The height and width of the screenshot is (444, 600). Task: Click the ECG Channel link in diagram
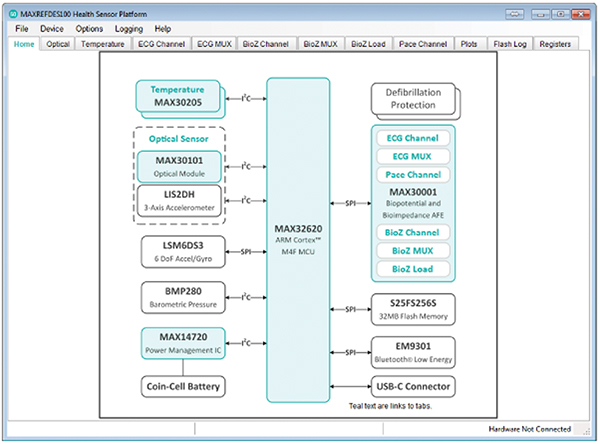tap(413, 138)
